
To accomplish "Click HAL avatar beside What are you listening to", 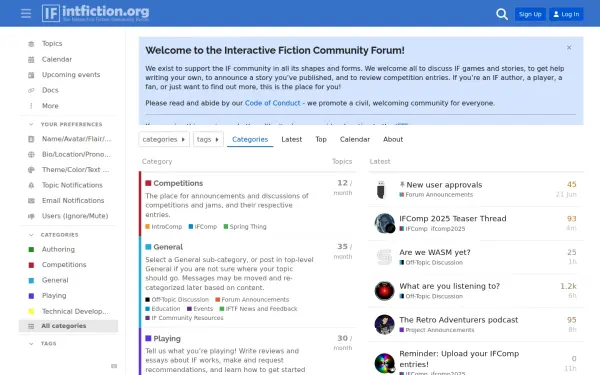I will point(384,291).
